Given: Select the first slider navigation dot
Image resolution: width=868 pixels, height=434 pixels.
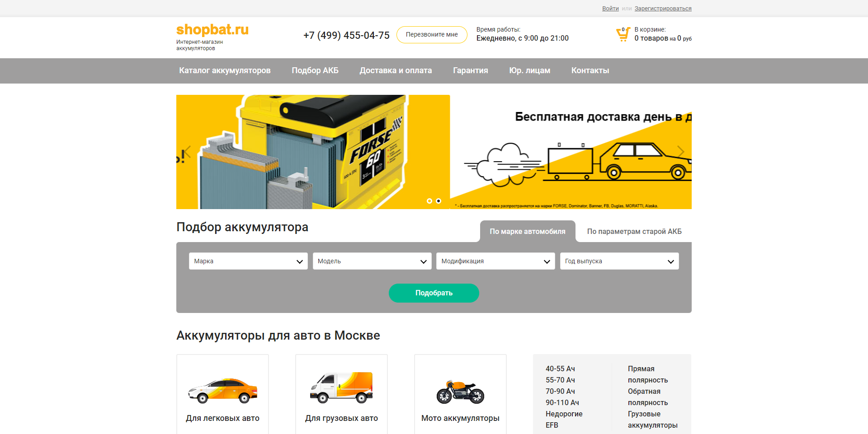Looking at the screenshot, I should [429, 201].
